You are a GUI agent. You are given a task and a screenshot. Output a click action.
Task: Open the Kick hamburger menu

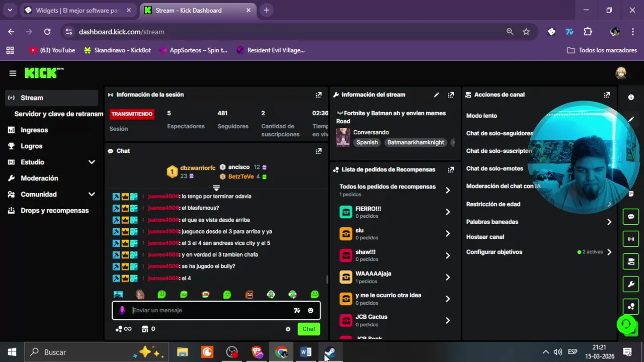(x=13, y=73)
